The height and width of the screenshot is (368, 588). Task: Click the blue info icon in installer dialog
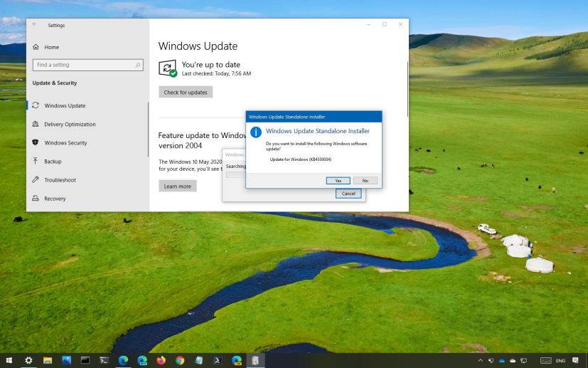click(x=256, y=132)
